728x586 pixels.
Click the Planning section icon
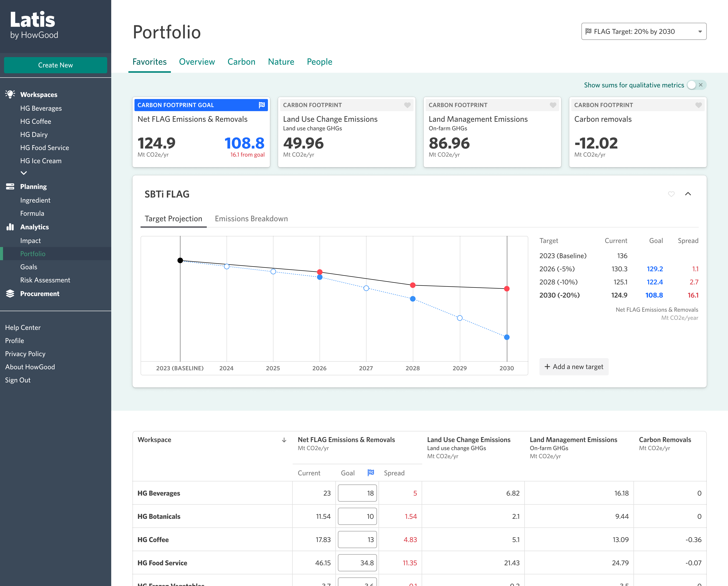click(10, 186)
